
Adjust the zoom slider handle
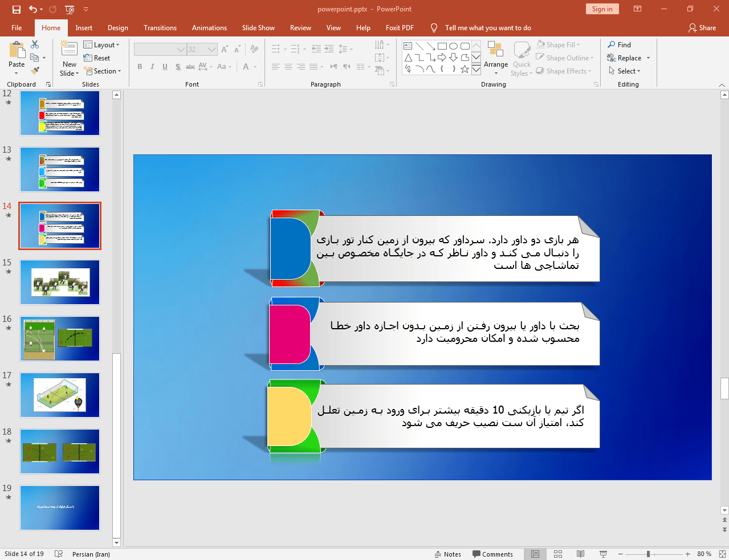(648, 554)
